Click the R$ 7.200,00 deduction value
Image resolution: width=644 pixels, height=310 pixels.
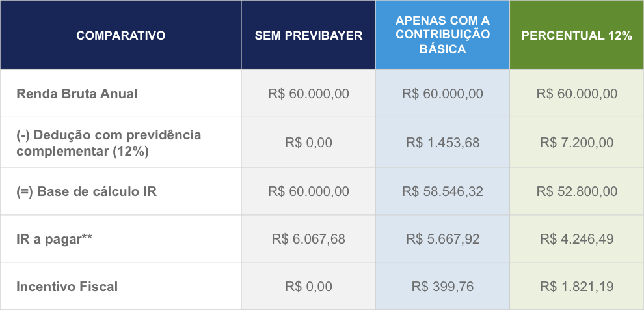tap(576, 143)
